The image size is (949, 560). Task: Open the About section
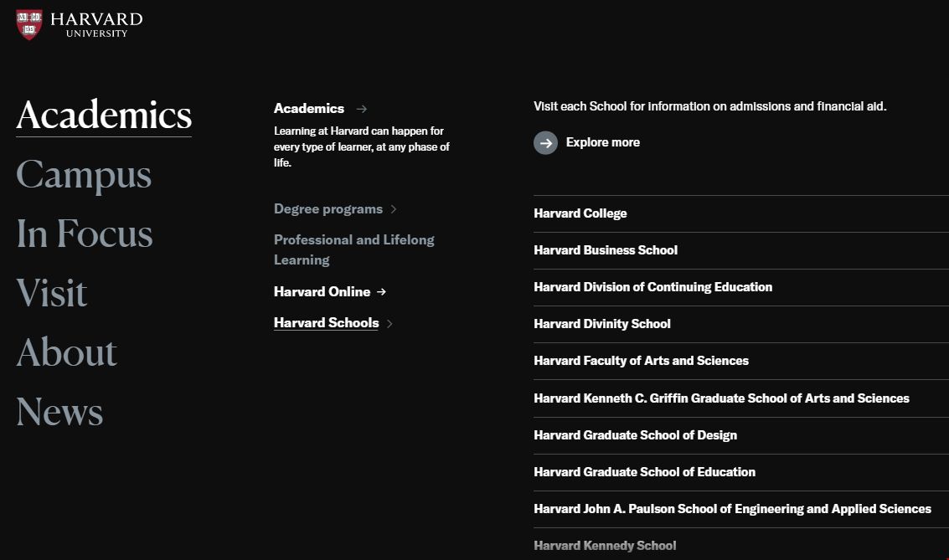pyautogui.click(x=66, y=353)
